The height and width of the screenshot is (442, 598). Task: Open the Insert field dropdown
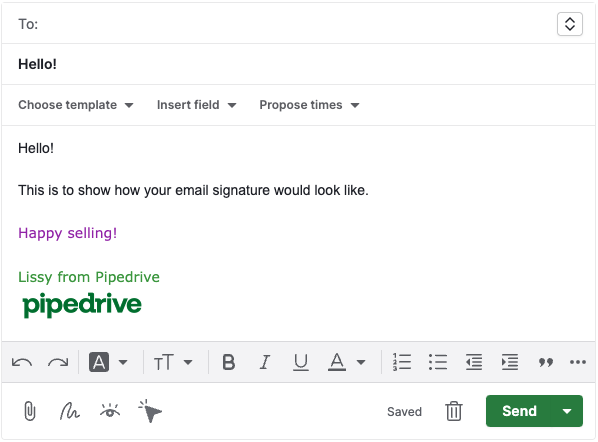point(197,105)
